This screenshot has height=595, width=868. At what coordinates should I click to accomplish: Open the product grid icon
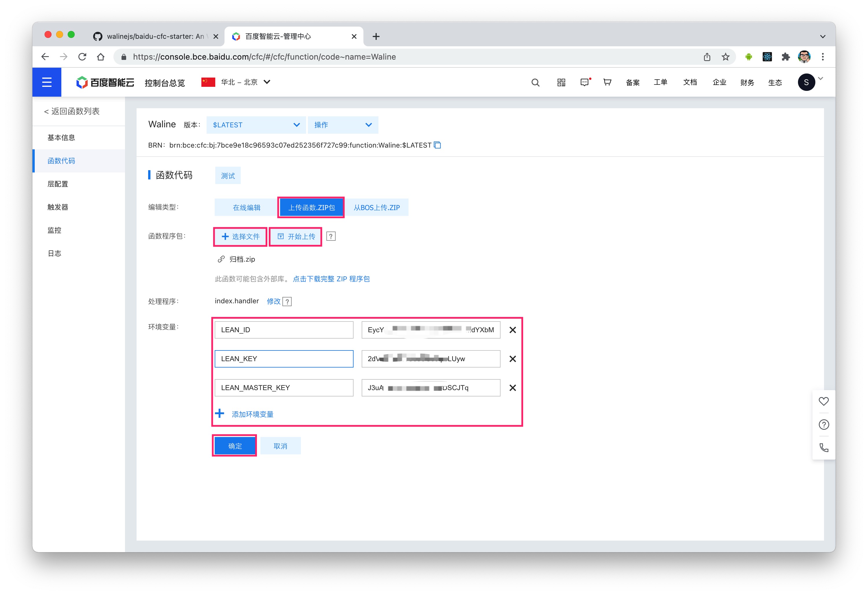click(561, 82)
